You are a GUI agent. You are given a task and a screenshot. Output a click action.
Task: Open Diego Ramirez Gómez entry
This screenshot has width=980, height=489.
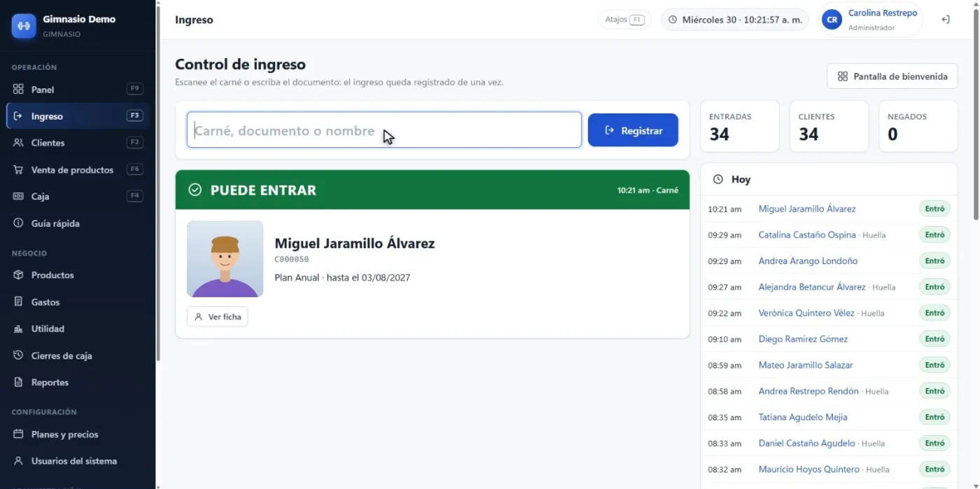coord(803,339)
